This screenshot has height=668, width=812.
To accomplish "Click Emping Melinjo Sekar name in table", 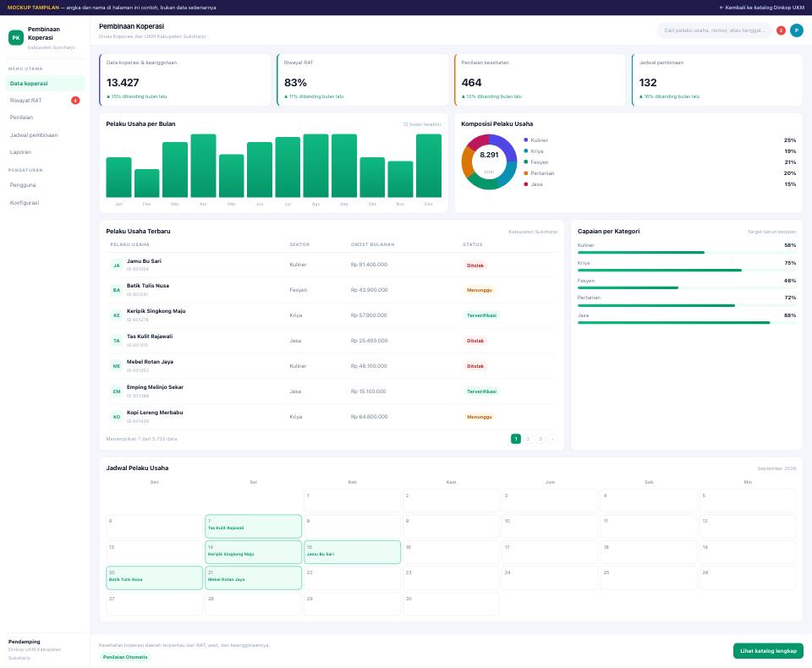I will (155, 387).
